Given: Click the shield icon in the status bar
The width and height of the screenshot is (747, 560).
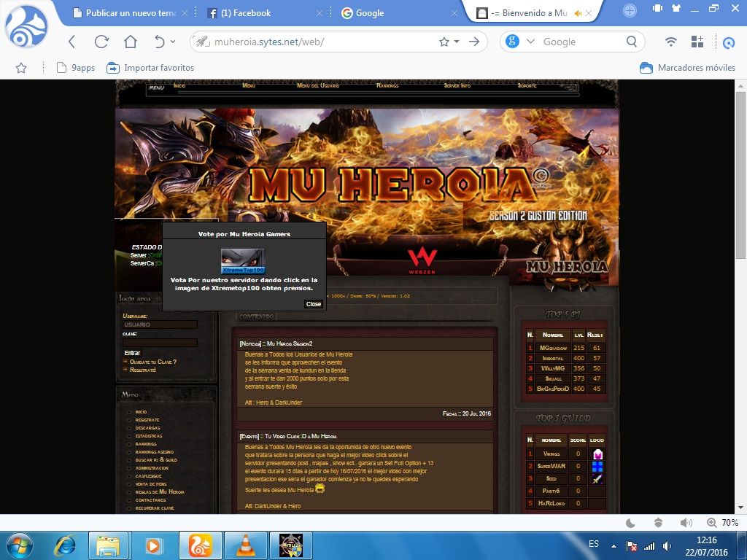Looking at the screenshot, I should [659, 523].
